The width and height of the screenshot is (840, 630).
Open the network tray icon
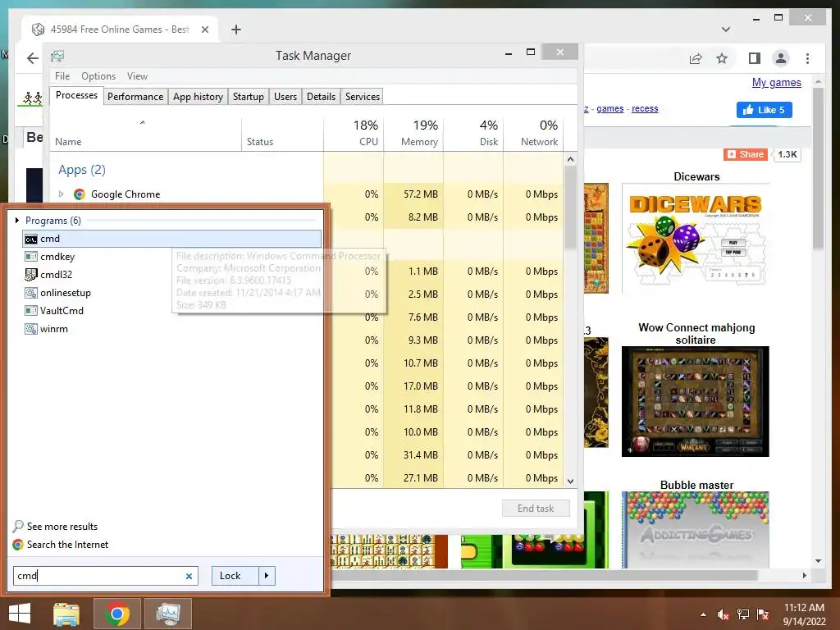tap(743, 614)
